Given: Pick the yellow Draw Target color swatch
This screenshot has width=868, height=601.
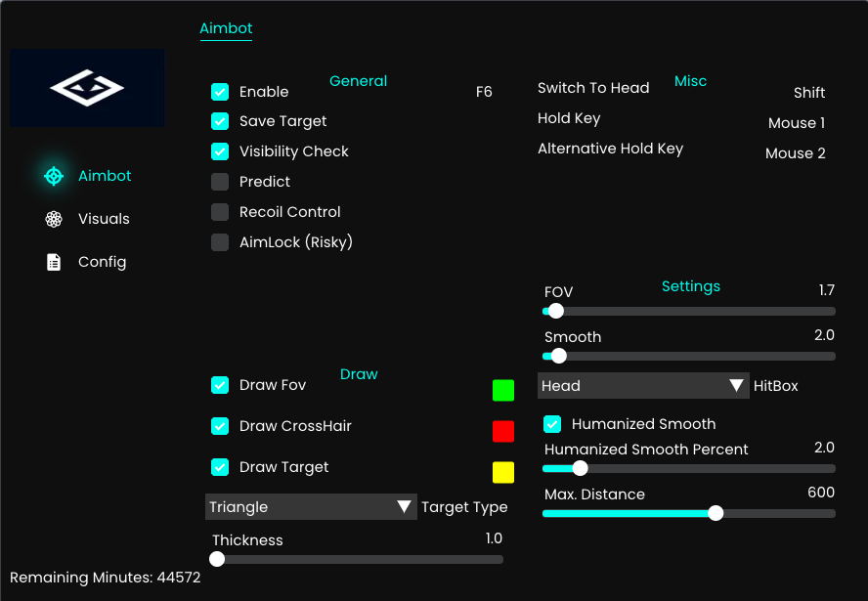Looking at the screenshot, I should pos(503,473).
